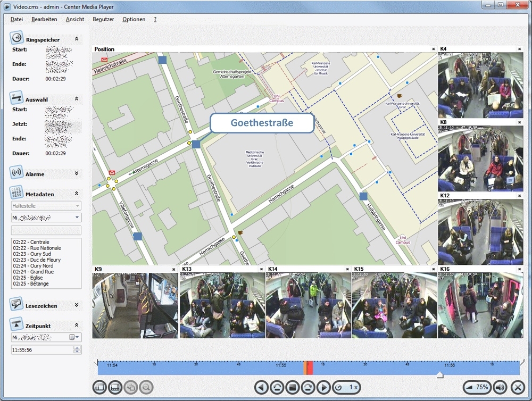Viewport: 532px width, 401px height.
Task: Close the K15 camera view
Action: pos(433,269)
